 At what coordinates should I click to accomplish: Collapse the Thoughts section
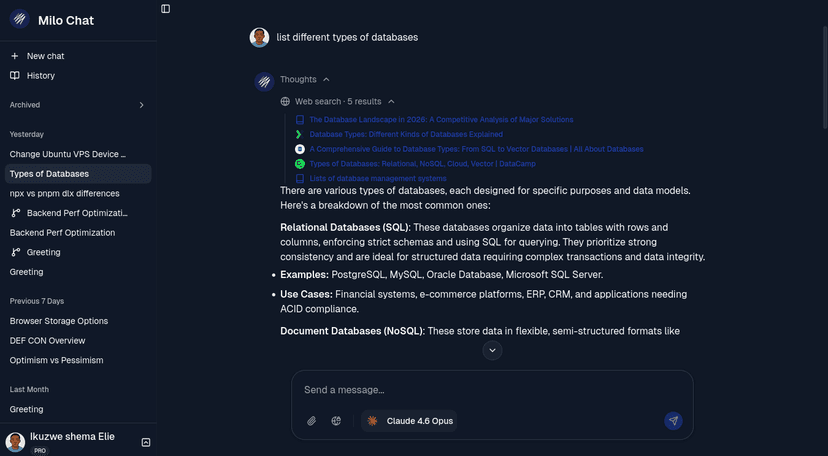pos(326,79)
